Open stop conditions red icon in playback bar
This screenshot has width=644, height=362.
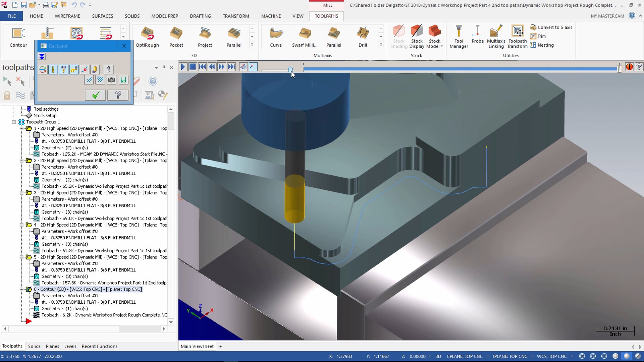click(x=629, y=67)
